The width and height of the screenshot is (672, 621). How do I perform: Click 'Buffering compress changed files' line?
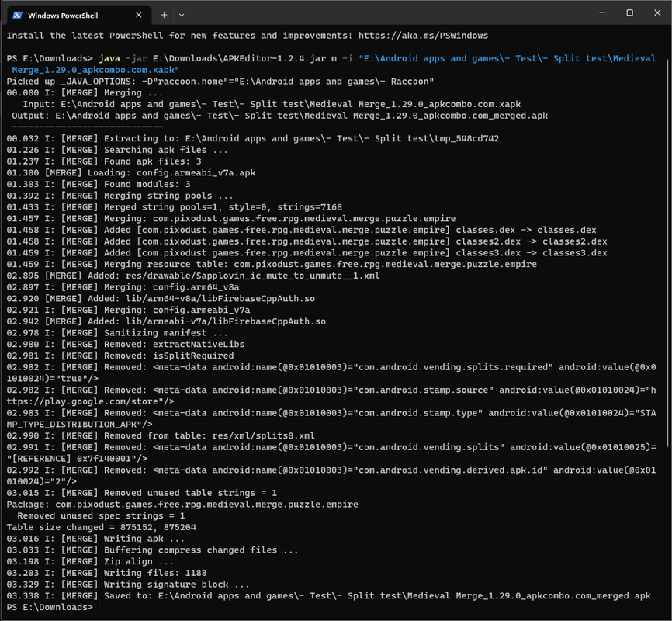point(152,550)
